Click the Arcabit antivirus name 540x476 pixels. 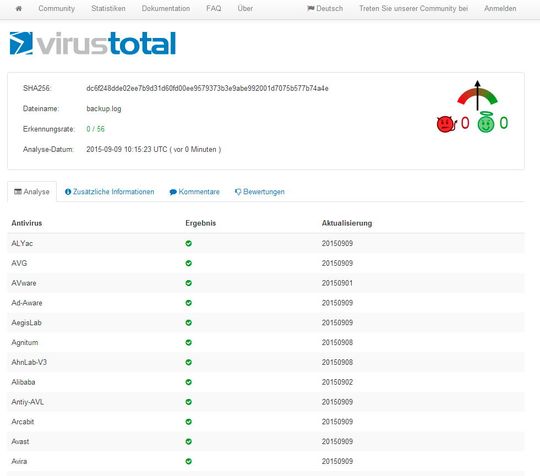click(23, 422)
